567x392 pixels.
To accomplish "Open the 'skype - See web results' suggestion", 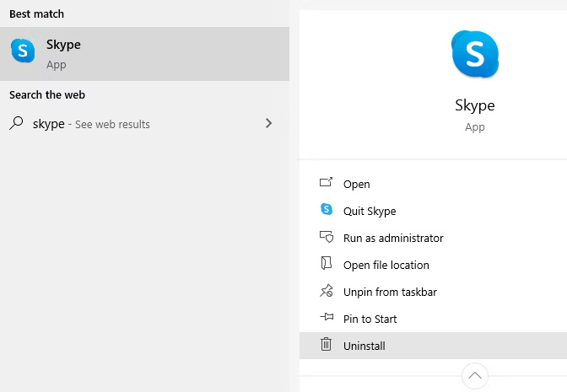I will click(144, 124).
